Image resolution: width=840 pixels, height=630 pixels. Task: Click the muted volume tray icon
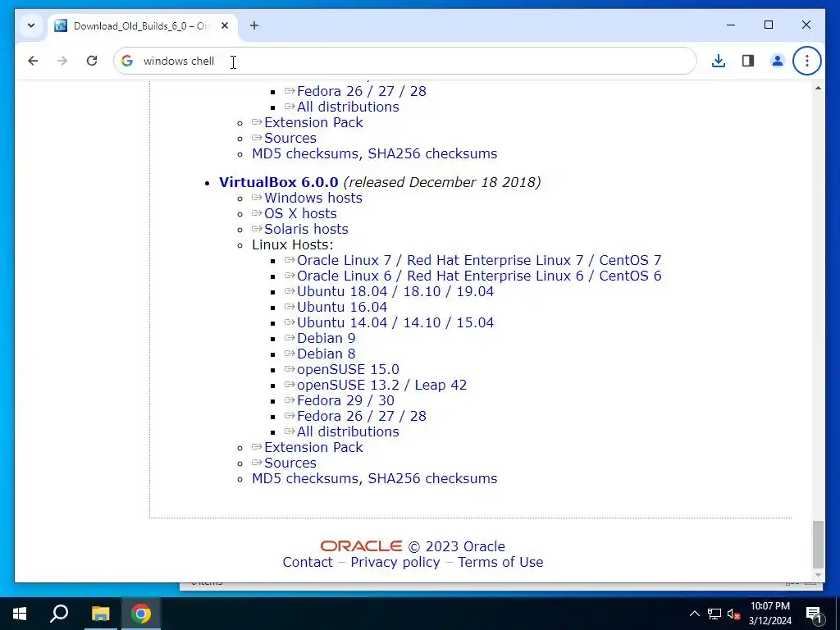tap(733, 614)
